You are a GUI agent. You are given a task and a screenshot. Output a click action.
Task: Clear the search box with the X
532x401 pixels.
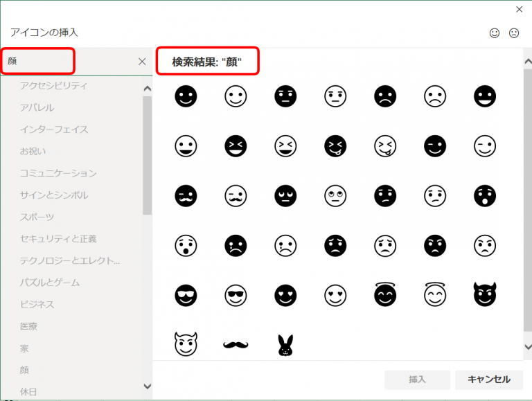pyautogui.click(x=142, y=61)
